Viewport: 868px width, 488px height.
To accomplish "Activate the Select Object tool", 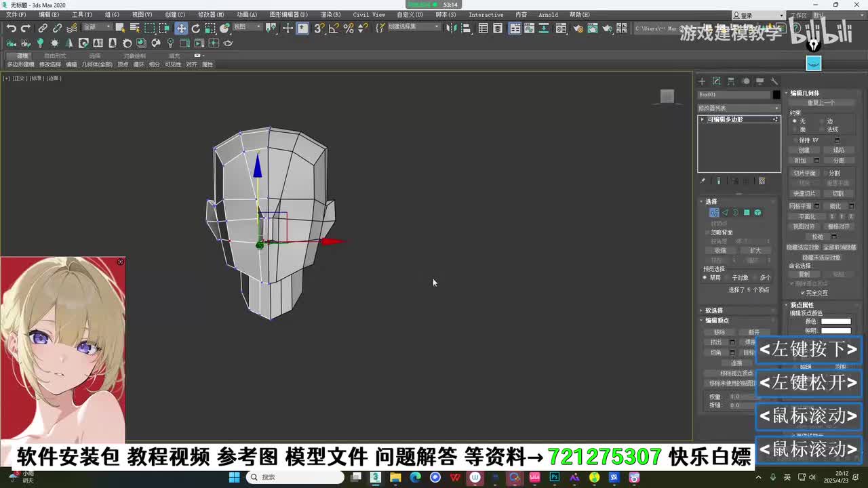I will 120,28.
